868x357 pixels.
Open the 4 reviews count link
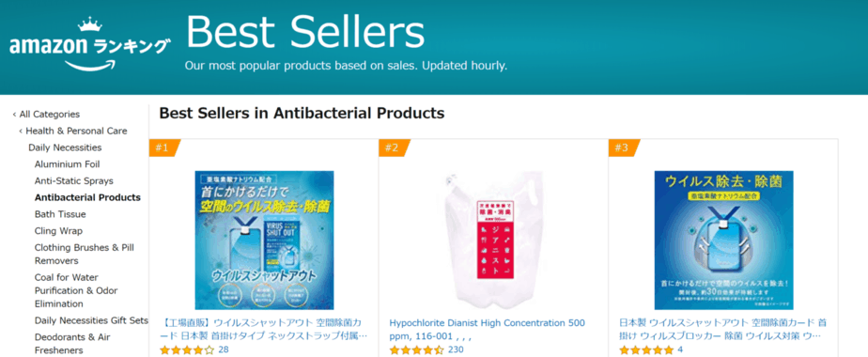click(x=680, y=349)
